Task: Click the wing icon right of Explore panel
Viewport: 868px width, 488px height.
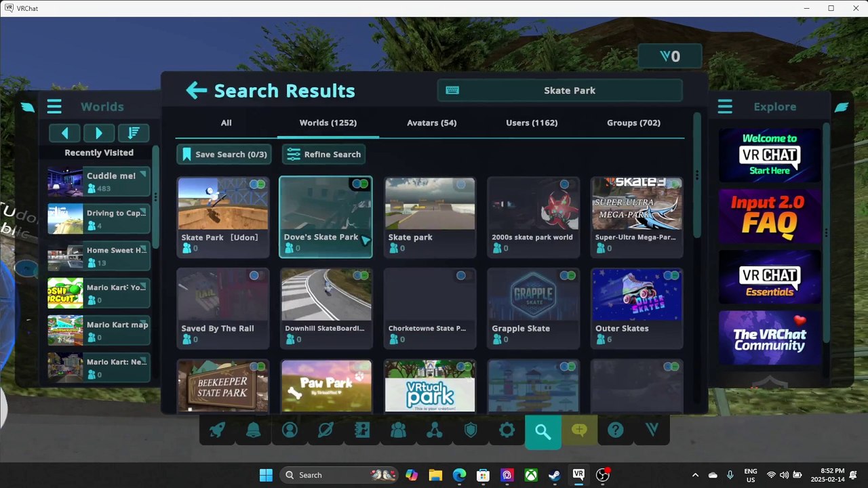Action: coord(842,106)
